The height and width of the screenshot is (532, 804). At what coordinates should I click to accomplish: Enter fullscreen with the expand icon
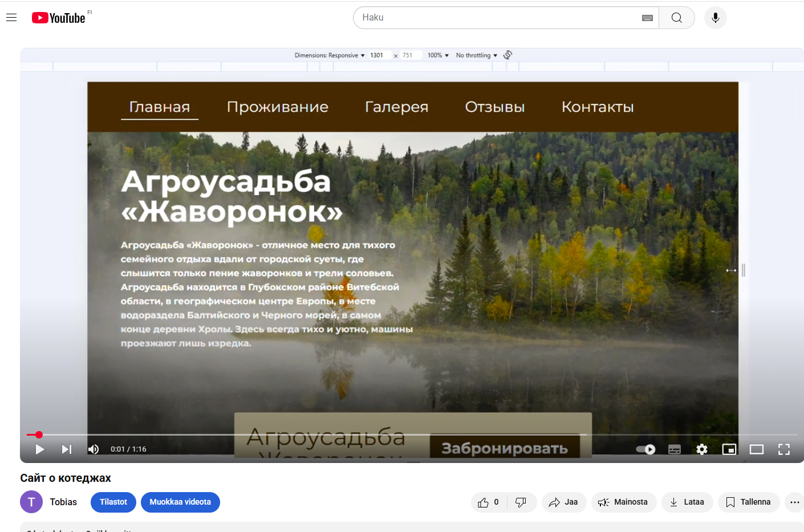coord(784,449)
